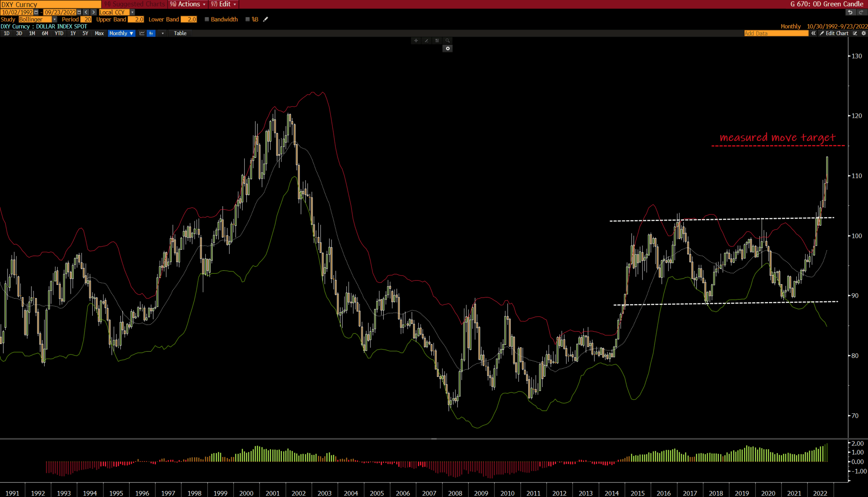The width and height of the screenshot is (868, 497).
Task: Open the Actions menu
Action: click(x=188, y=4)
